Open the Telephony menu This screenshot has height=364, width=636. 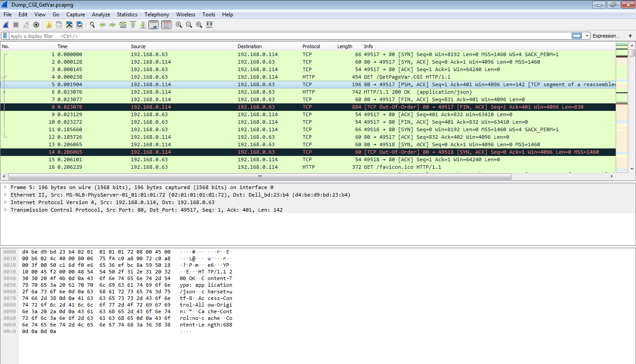pos(157,15)
